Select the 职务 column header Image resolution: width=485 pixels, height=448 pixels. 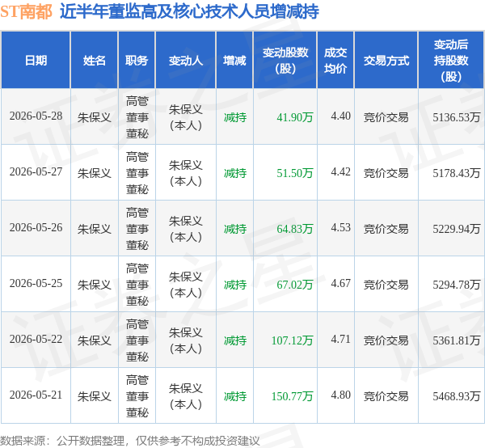point(137,61)
